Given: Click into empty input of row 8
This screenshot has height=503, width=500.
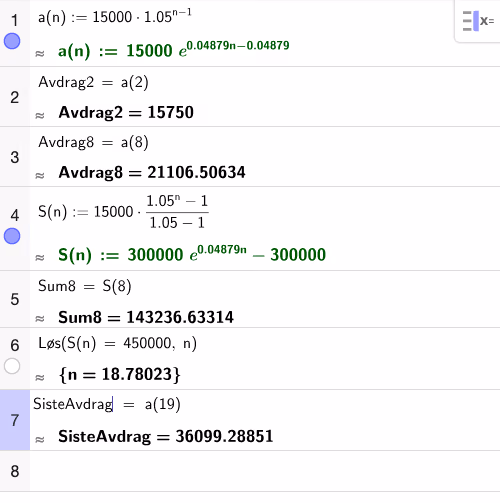Looking at the screenshot, I should tap(265, 471).
